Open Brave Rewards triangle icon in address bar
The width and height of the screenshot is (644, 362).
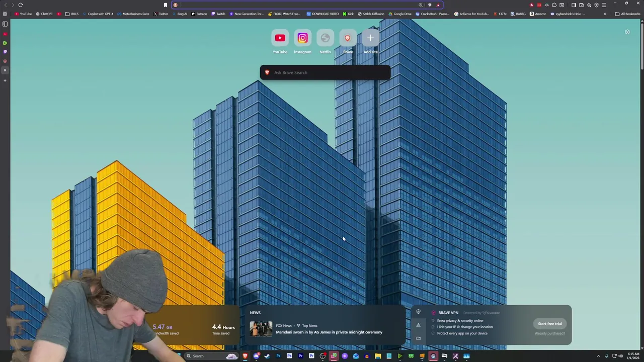point(438,5)
